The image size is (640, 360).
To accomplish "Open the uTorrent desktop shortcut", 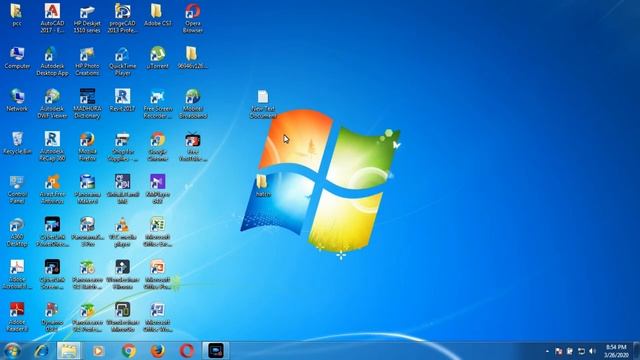I will (158, 58).
